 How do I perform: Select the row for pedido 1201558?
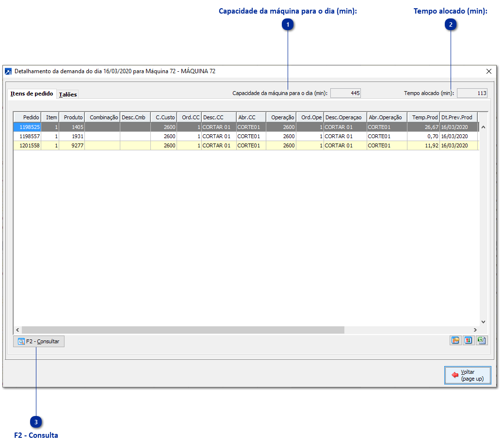246,145
